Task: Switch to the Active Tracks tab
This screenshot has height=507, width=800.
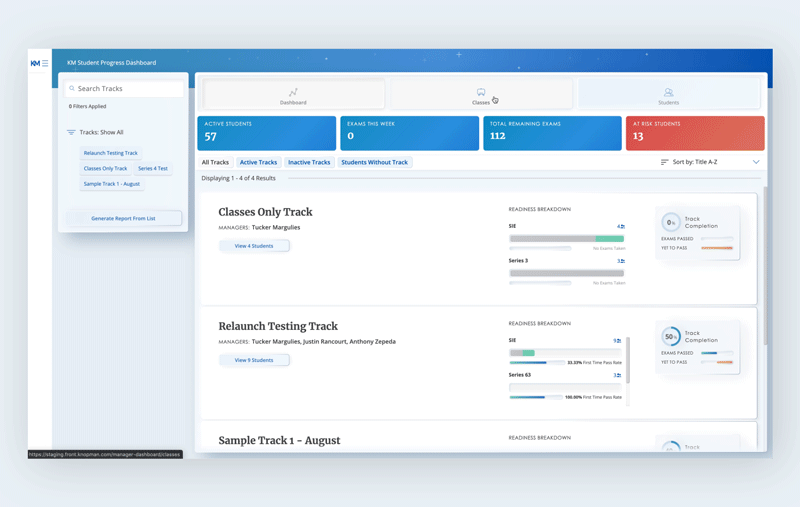Action: (x=258, y=162)
